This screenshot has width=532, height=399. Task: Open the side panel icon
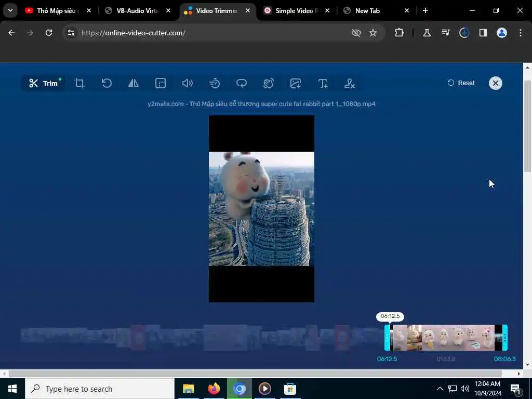pos(483,33)
